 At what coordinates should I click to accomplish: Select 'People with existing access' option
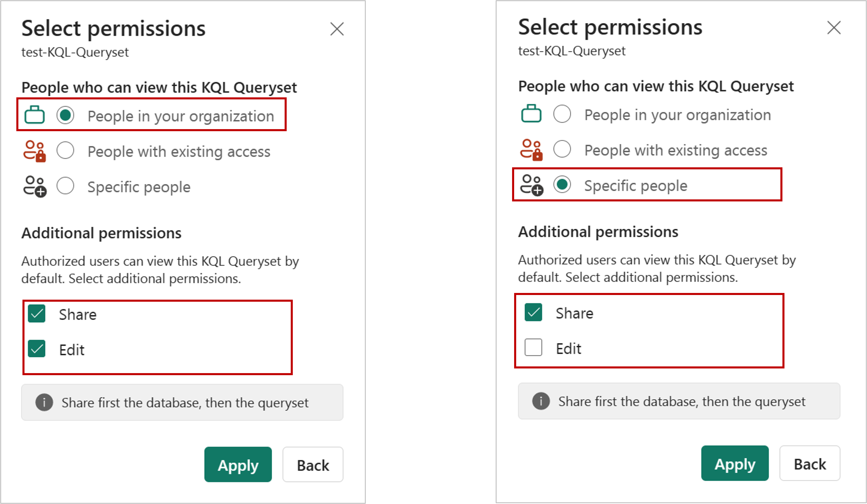(x=66, y=151)
